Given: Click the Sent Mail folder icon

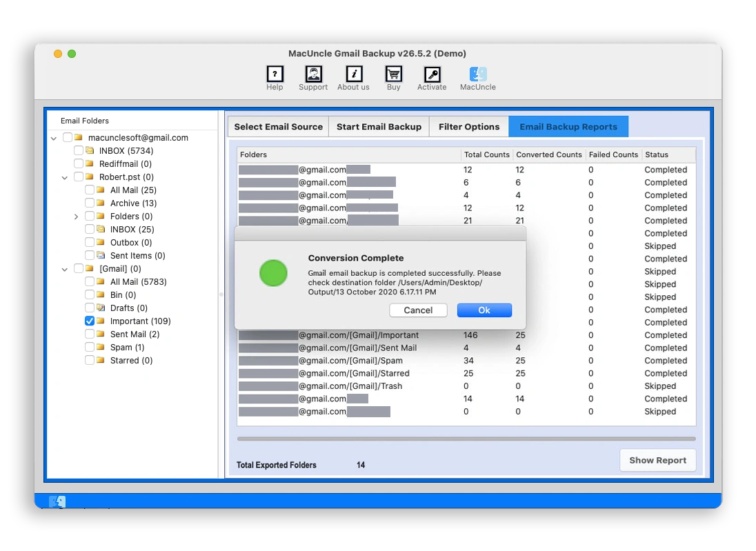Looking at the screenshot, I should [x=100, y=334].
